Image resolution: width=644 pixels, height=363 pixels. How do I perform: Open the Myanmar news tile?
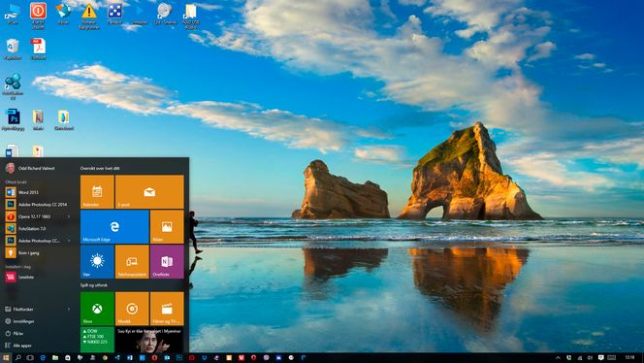coord(149,340)
